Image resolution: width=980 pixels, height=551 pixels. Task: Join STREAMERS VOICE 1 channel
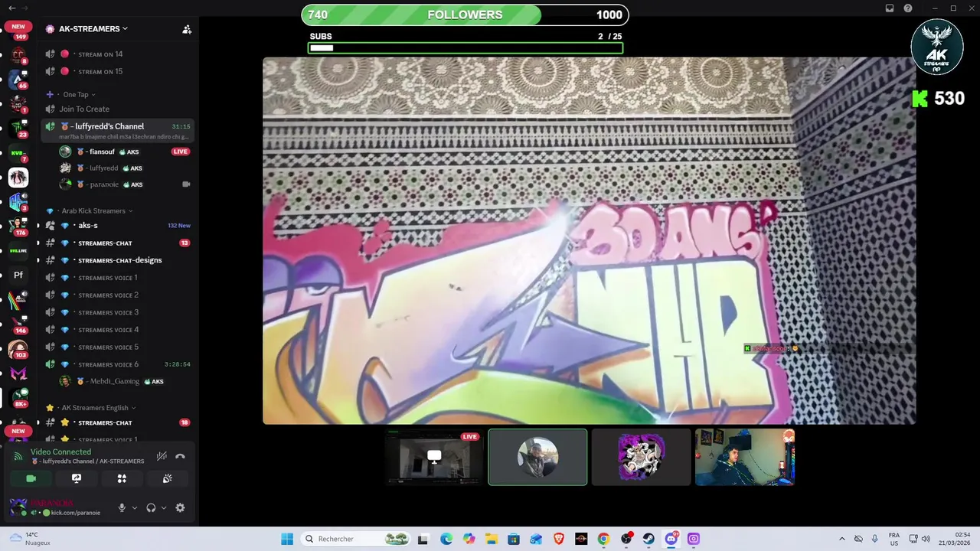pyautogui.click(x=118, y=278)
